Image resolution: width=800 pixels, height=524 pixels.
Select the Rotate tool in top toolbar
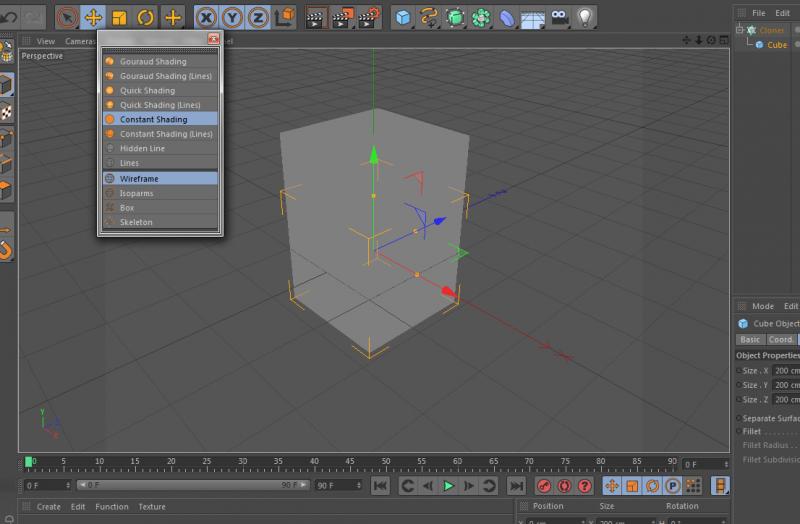pyautogui.click(x=145, y=17)
